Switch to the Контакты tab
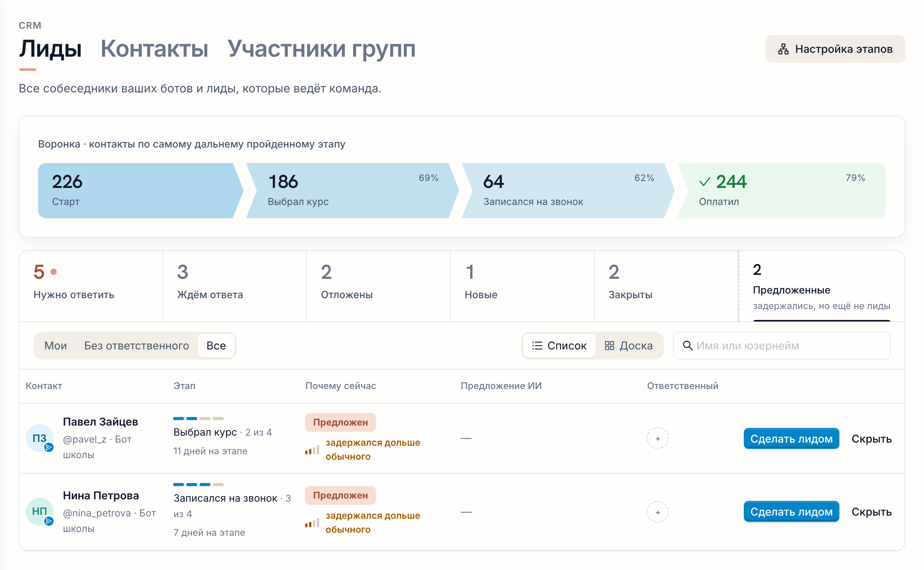 point(154,49)
